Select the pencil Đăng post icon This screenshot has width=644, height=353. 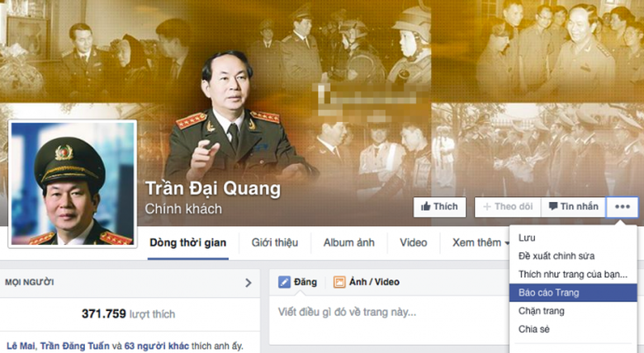284,282
